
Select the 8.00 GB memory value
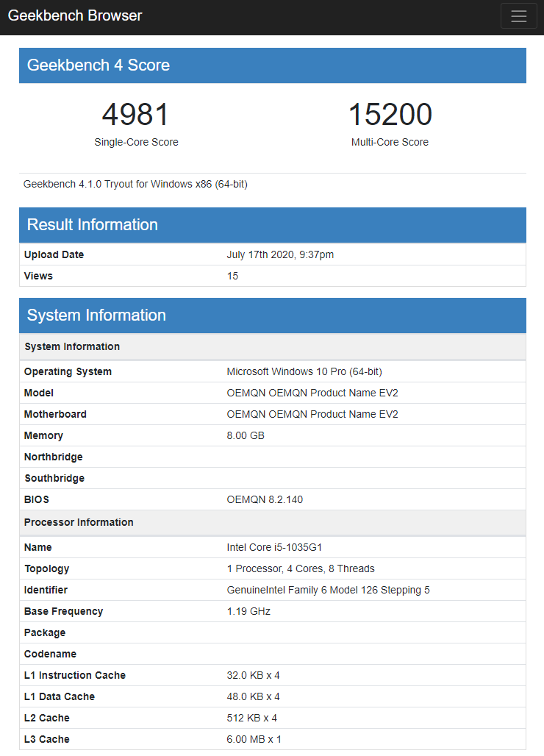pyautogui.click(x=246, y=435)
